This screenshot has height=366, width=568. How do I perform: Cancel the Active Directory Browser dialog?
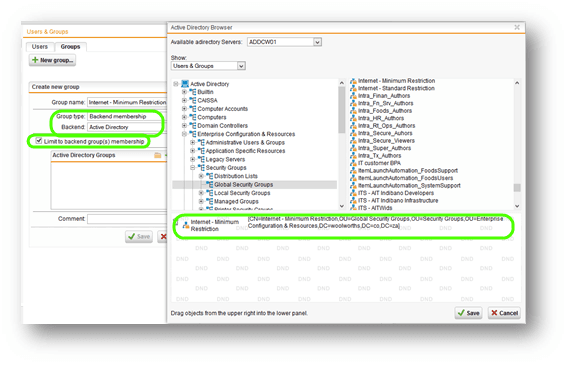(x=504, y=313)
